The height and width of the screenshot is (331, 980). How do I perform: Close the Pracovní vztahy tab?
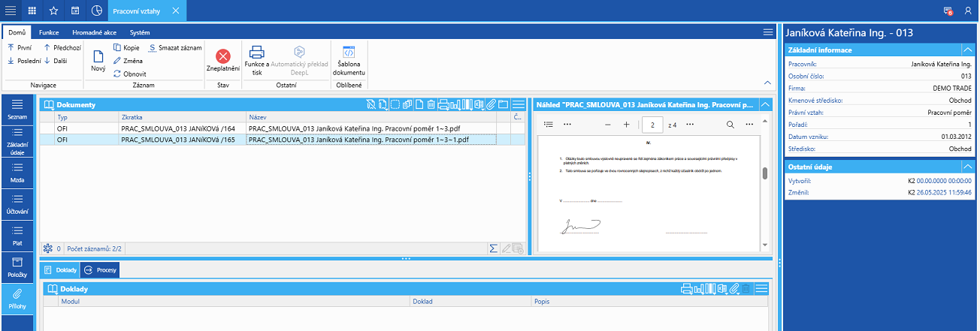click(174, 11)
